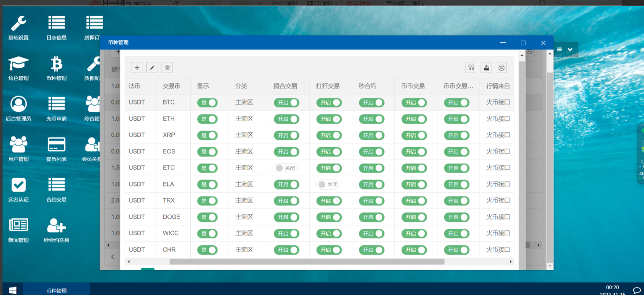Select 币种管理 tab in the taskbar
Viewport: 644px width, 295px height.
(x=56, y=290)
